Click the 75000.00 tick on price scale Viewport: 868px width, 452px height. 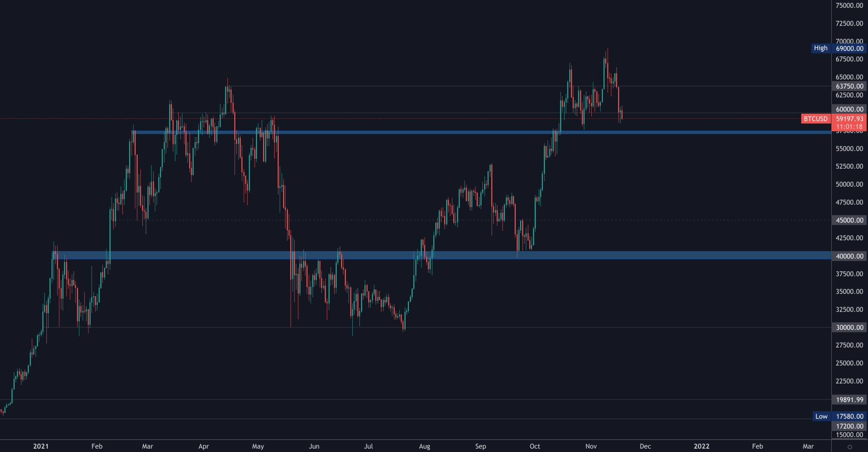(850, 5)
